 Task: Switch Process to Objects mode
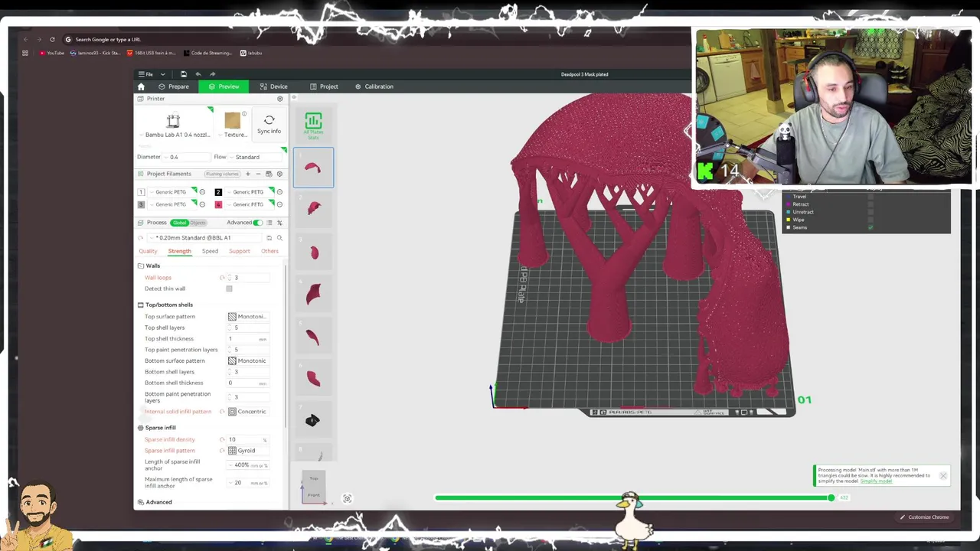(198, 223)
